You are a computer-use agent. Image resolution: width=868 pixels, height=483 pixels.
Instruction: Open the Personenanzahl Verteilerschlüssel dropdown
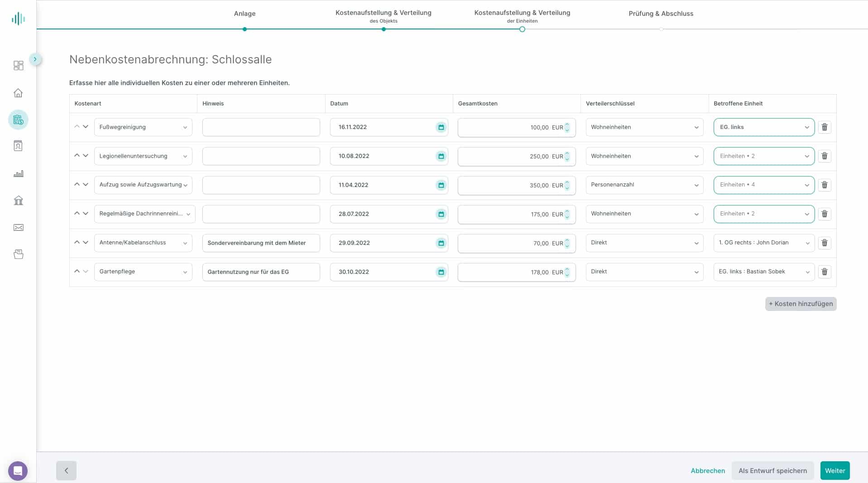coord(644,185)
